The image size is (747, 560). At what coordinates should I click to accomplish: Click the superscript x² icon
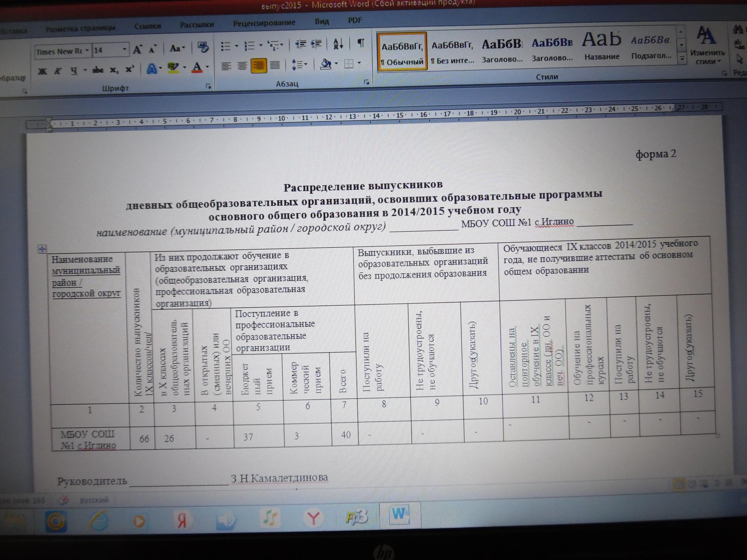click(x=130, y=69)
